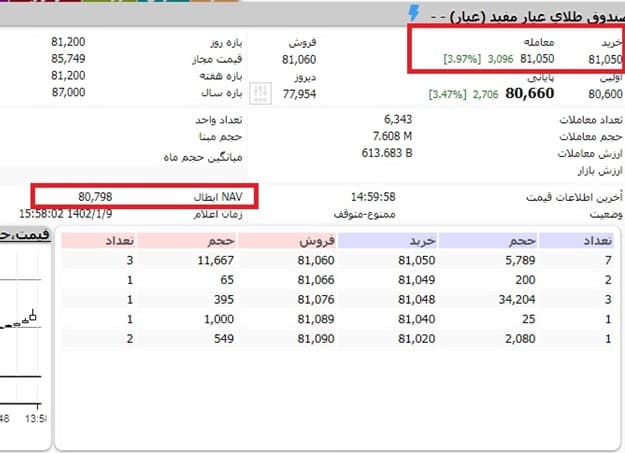Click the closing change amount 2,706
The height and width of the screenshot is (453, 625).
[485, 95]
